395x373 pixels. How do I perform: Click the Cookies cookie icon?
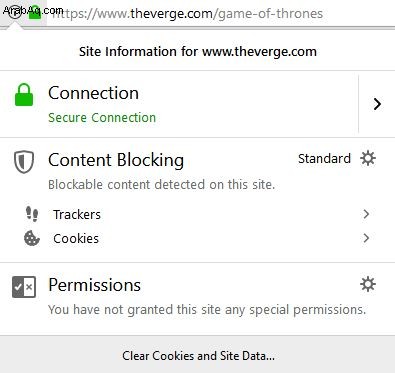click(32, 238)
